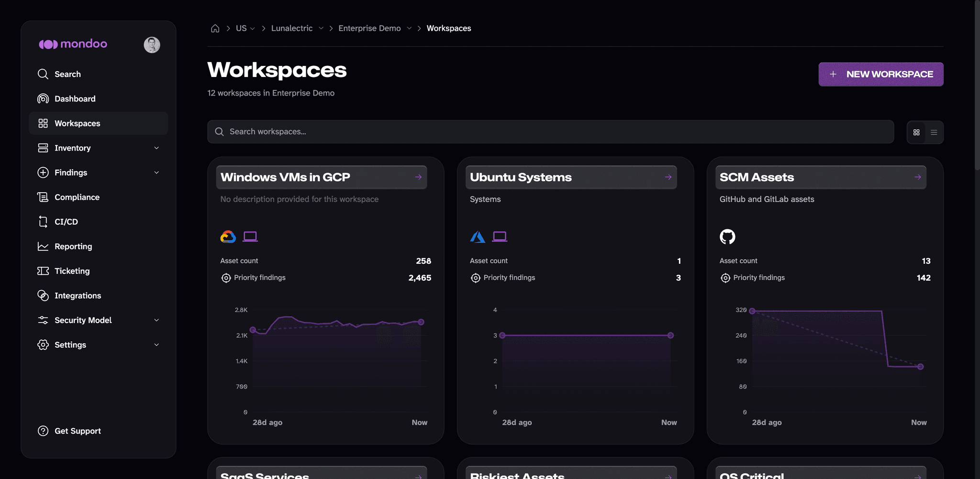Open the Lunalectric organization dropdown arrow
Viewport: 980px width, 479px height.
click(321, 28)
